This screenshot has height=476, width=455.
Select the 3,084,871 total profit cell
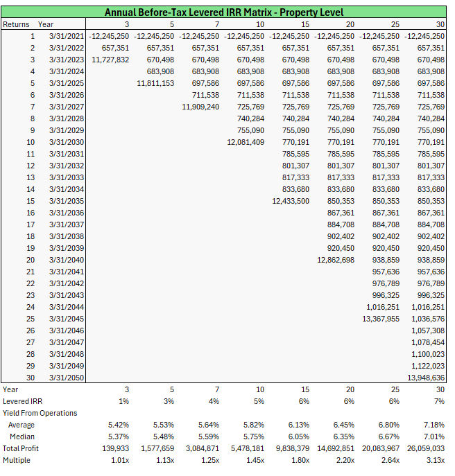click(203, 448)
